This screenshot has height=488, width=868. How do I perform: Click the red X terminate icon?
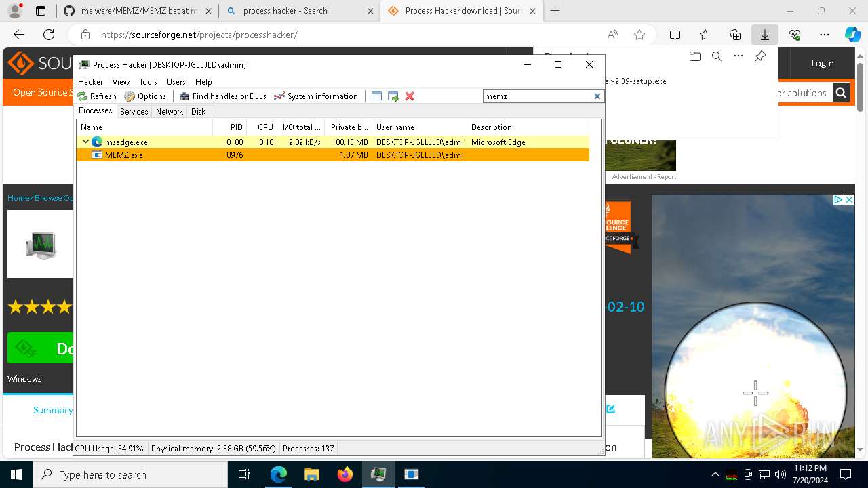[x=410, y=96]
